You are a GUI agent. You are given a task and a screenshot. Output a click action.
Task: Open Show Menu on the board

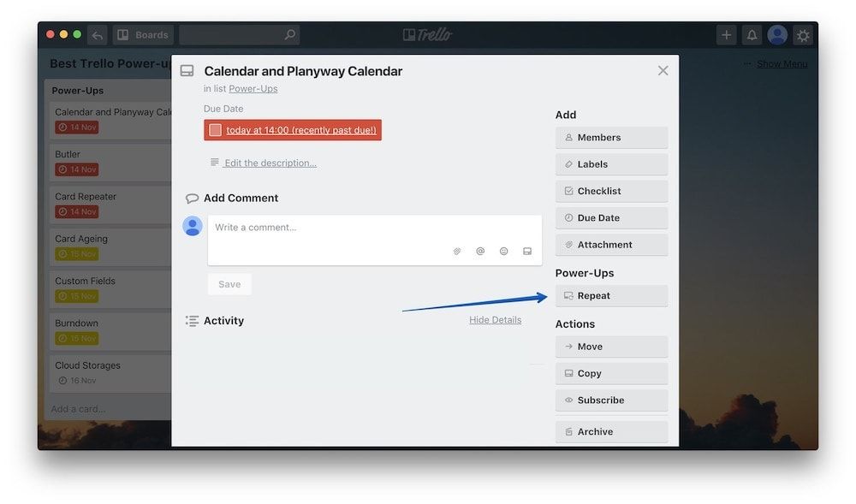(781, 64)
